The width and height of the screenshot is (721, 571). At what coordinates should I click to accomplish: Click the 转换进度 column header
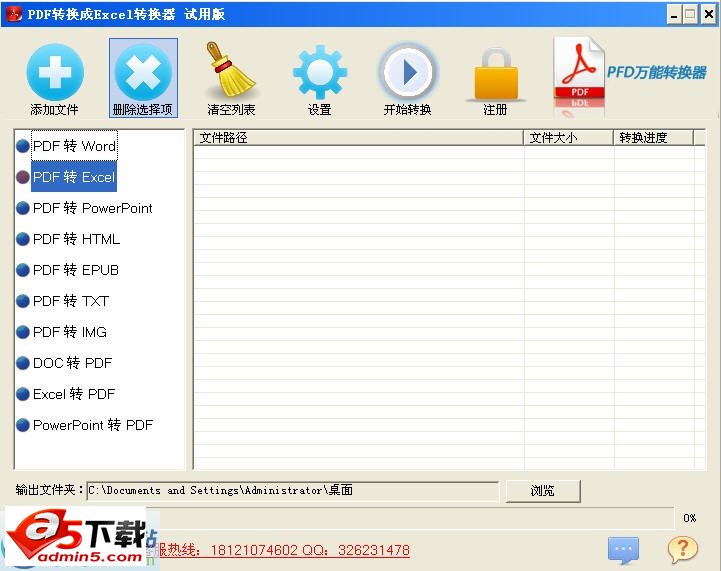(653, 137)
